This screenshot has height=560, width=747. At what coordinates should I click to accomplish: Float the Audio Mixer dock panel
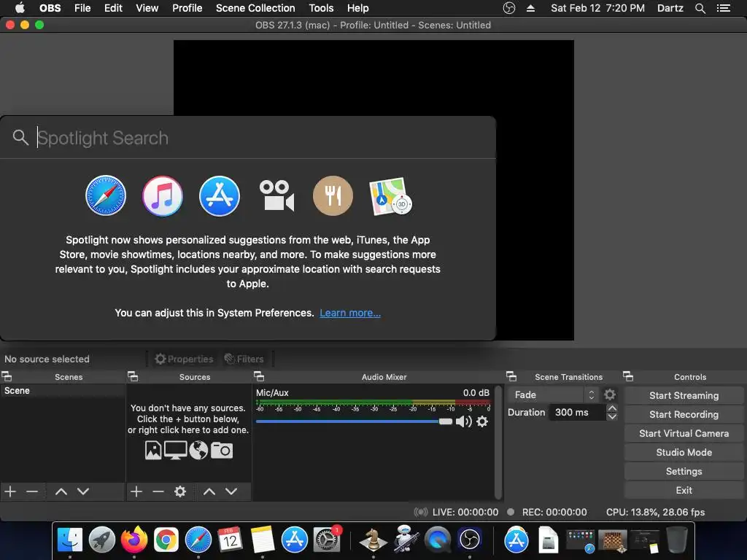point(259,376)
